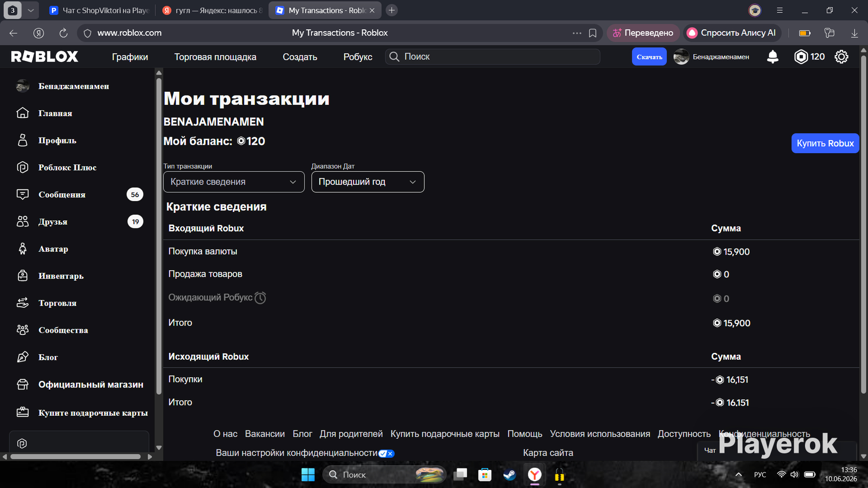Open Торговая площадка in the top menu

tap(215, 57)
